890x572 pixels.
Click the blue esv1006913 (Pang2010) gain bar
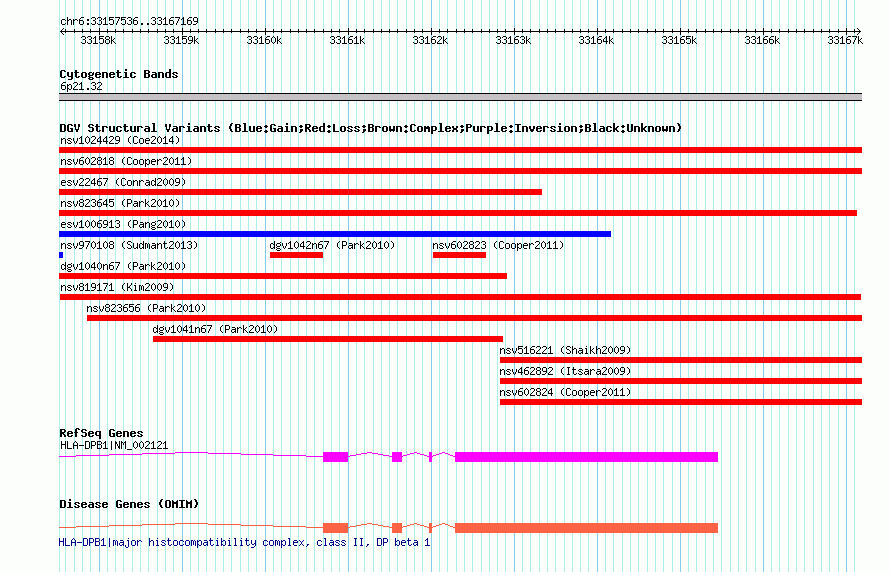335,234
